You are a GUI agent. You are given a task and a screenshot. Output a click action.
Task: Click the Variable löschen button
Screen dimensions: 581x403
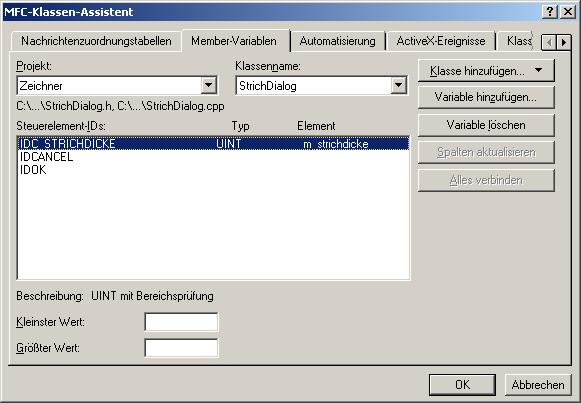point(486,125)
